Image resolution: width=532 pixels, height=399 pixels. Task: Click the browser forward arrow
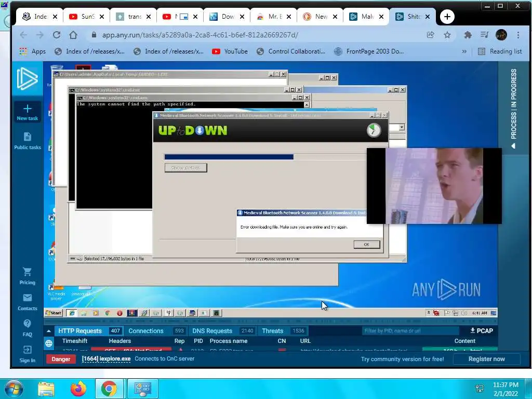[x=39, y=35]
